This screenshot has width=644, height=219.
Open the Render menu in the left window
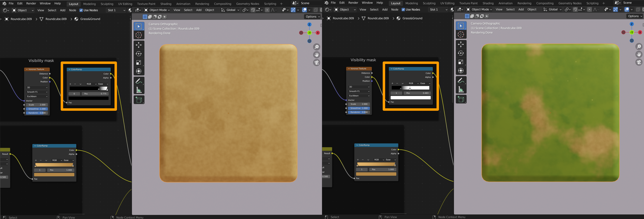31,4
